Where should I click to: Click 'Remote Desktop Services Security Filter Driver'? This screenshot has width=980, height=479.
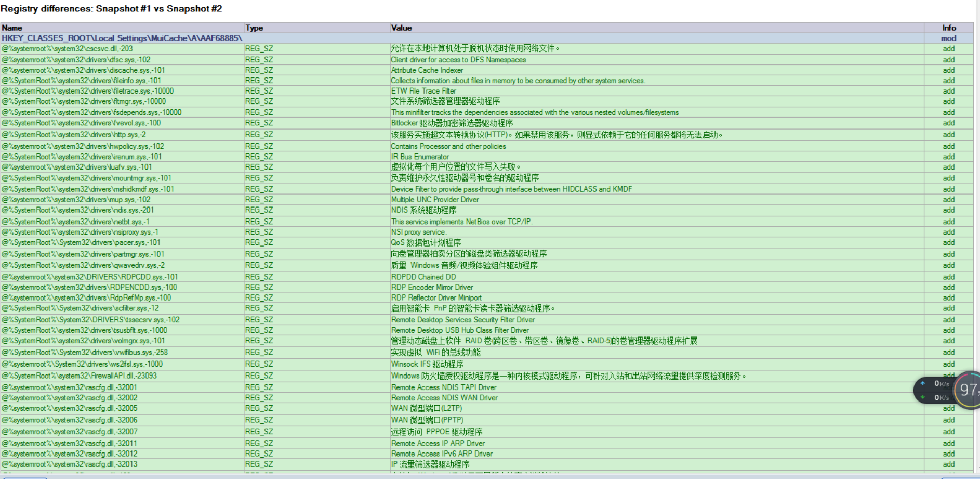pos(463,320)
